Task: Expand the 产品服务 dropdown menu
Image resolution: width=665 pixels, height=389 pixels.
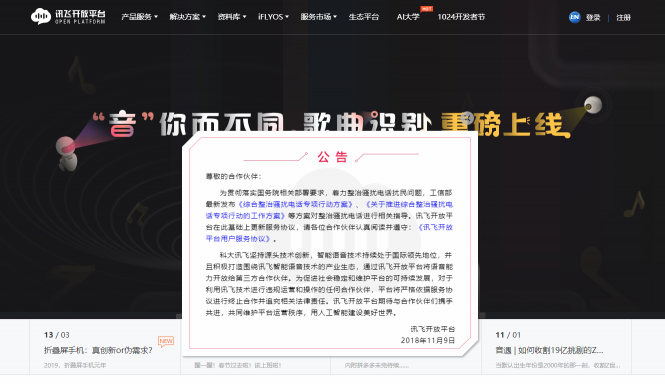Action: point(139,17)
